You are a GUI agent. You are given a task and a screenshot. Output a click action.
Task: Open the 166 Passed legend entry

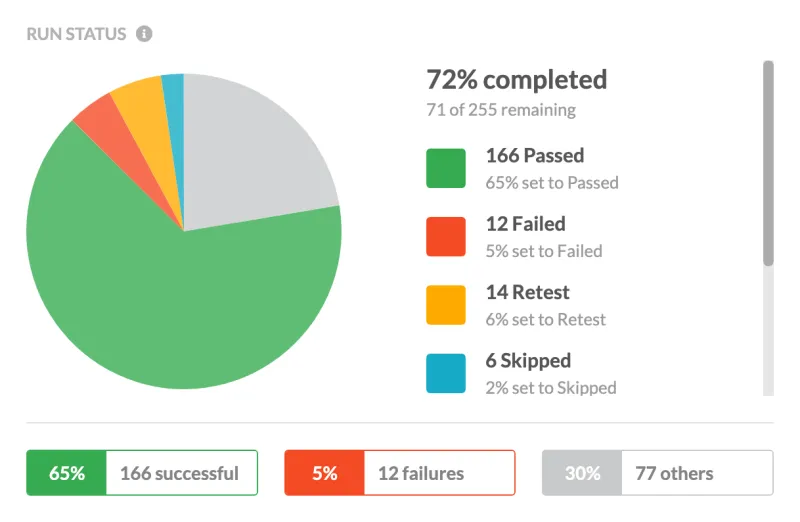click(552, 168)
